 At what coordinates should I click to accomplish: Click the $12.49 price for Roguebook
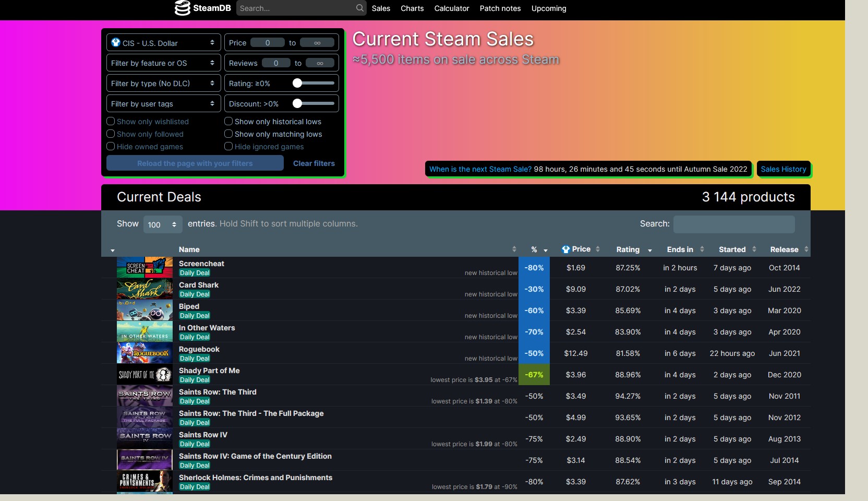tap(576, 353)
